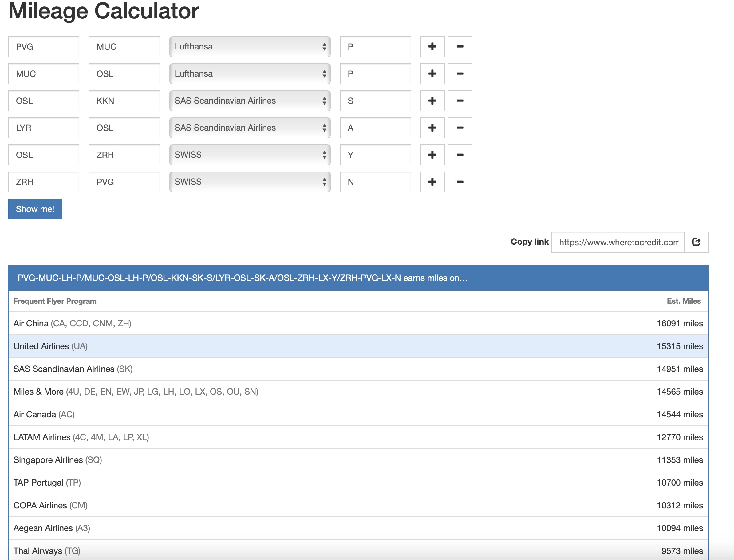The width and height of the screenshot is (734, 560).
Task: Remove the OSL-ZRH segment row
Action: (x=460, y=155)
